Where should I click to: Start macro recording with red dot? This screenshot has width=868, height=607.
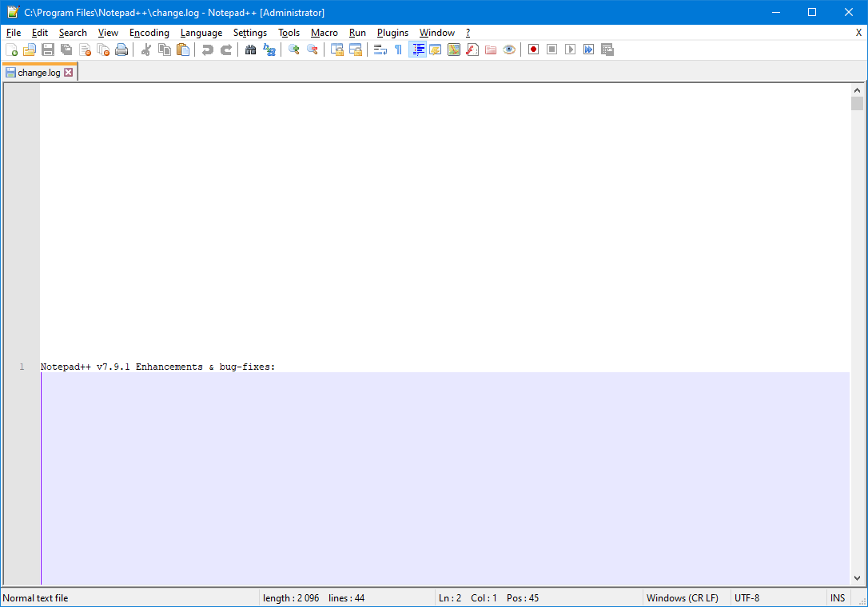(534, 50)
